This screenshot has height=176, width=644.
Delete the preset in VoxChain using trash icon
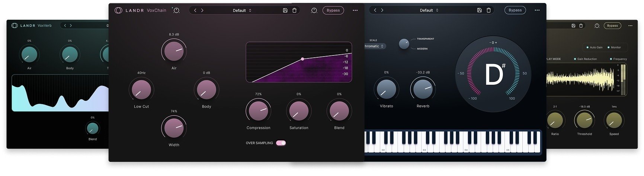[294, 10]
